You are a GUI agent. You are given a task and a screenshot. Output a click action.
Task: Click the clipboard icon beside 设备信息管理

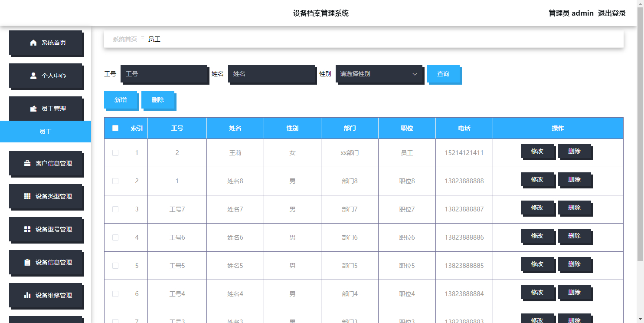[x=27, y=262]
